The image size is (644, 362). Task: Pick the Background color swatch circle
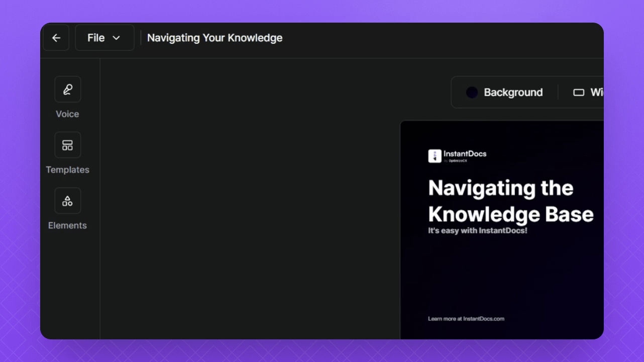coord(472,93)
